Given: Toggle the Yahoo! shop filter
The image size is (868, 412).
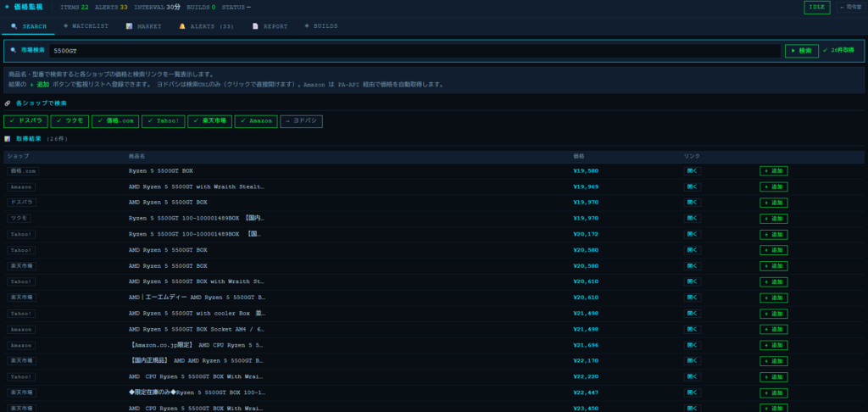Looking at the screenshot, I should click(x=163, y=121).
